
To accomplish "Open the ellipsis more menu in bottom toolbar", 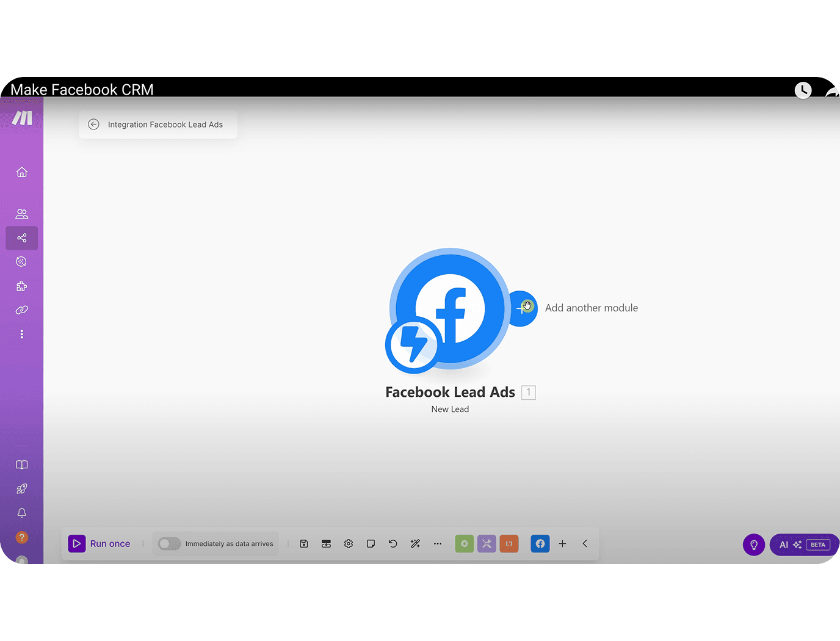I will (x=438, y=544).
